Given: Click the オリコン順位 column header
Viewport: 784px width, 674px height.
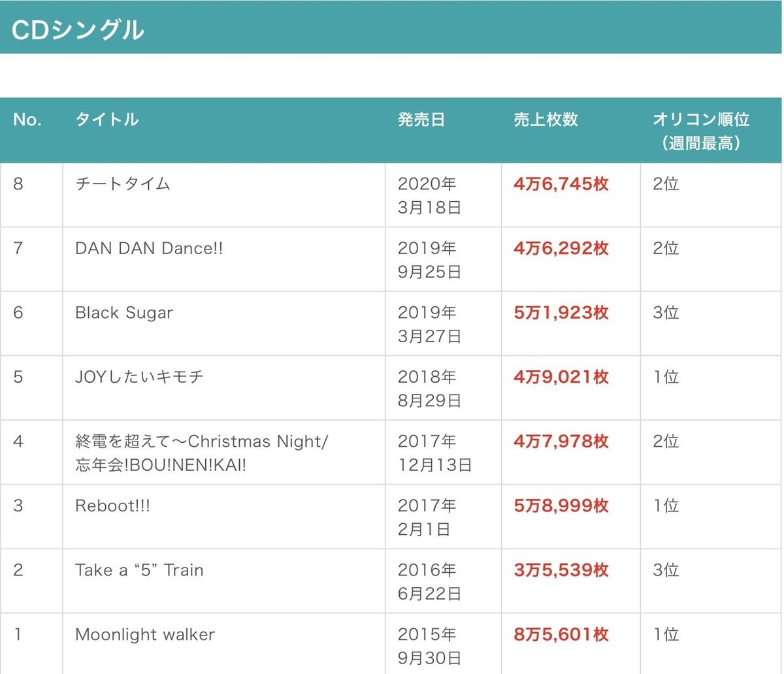Looking at the screenshot, I should coord(701,131).
